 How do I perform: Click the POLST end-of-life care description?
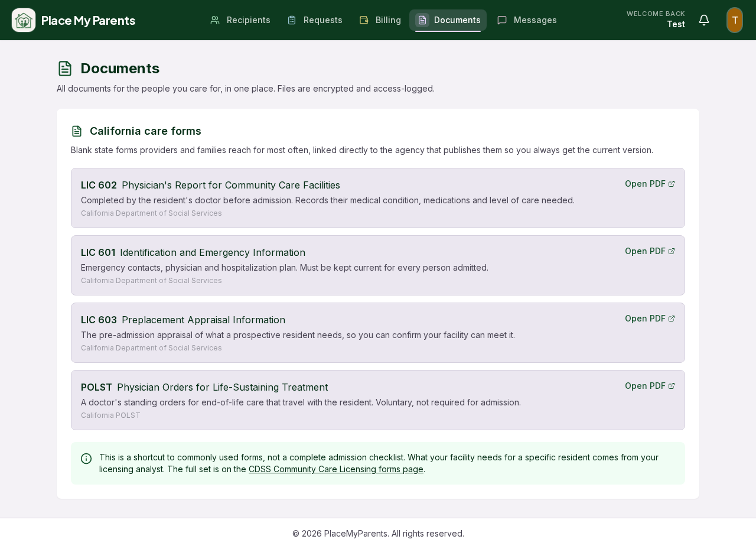[x=301, y=402]
